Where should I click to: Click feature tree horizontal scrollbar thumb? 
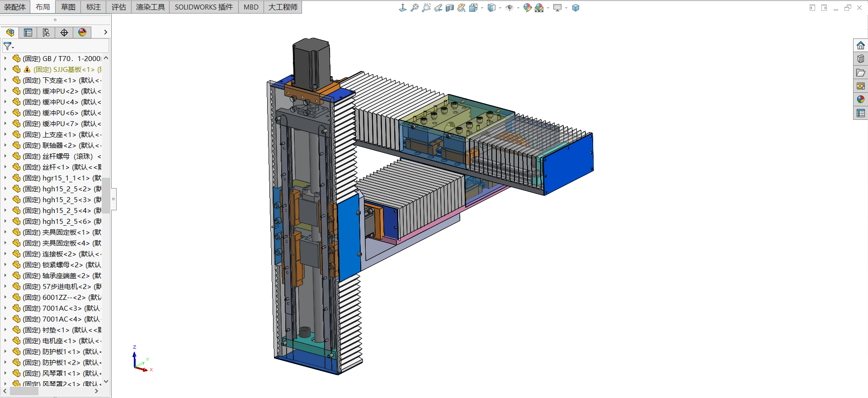click(24, 391)
